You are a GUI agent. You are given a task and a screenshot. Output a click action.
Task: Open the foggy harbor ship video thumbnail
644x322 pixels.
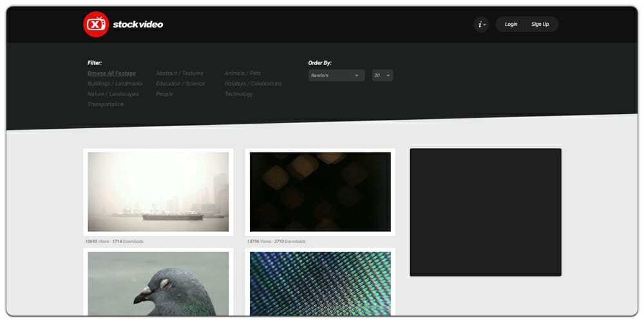[158, 192]
